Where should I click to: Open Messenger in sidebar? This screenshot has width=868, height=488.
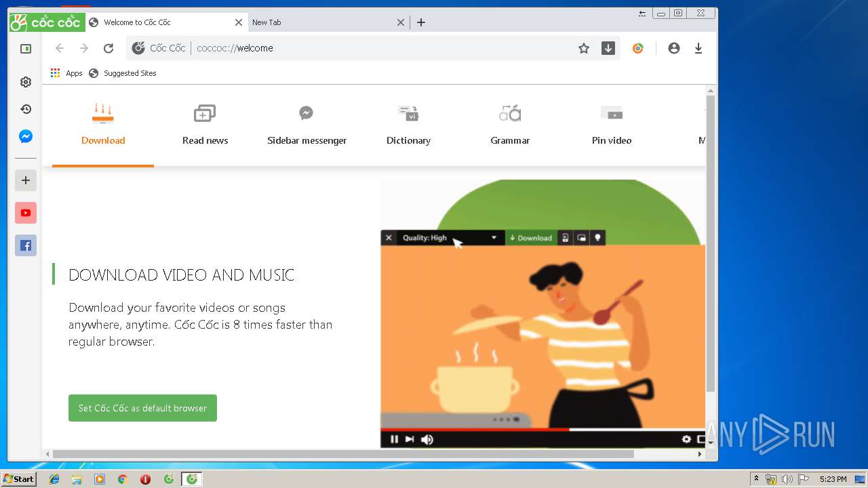[x=26, y=136]
